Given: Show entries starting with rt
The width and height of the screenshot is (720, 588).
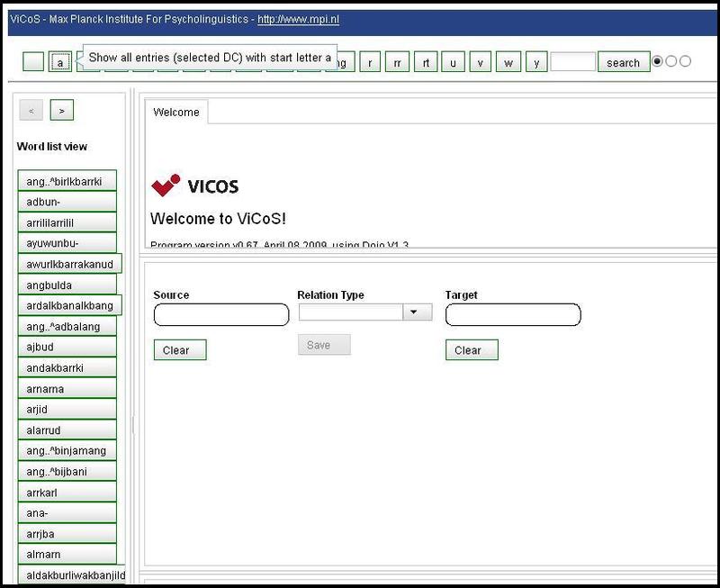Looking at the screenshot, I should pos(426,61).
